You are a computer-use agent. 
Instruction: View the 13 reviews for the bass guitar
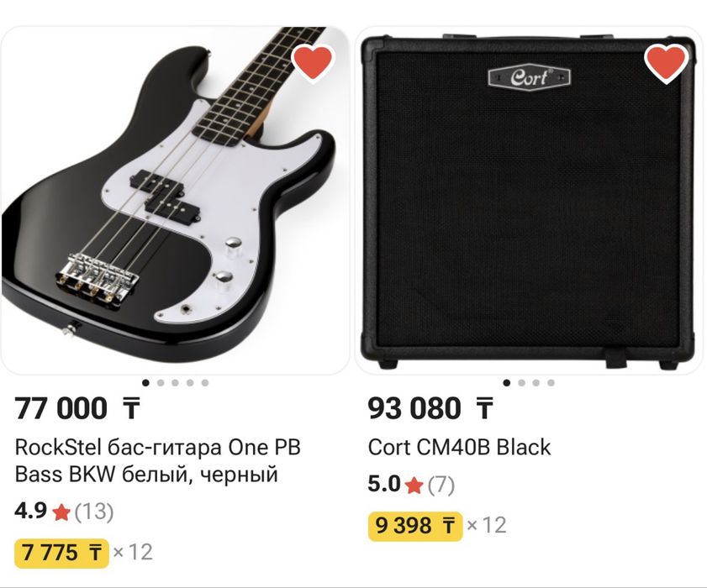tap(94, 511)
